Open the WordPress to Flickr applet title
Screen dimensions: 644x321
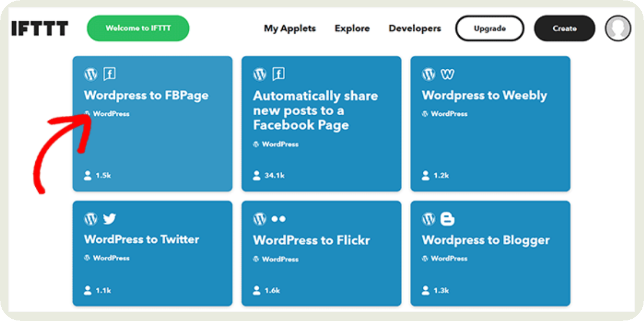click(311, 240)
